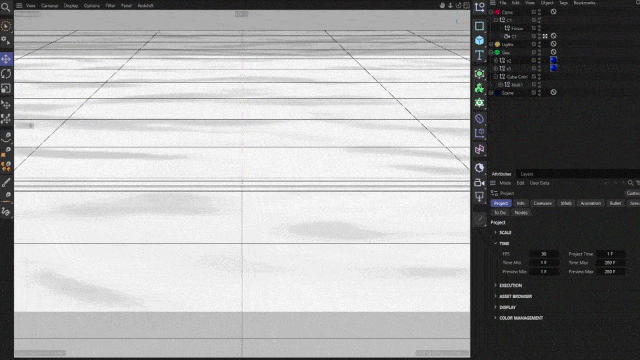Open the Cineware project tab
640x360 pixels.
pos(542,203)
